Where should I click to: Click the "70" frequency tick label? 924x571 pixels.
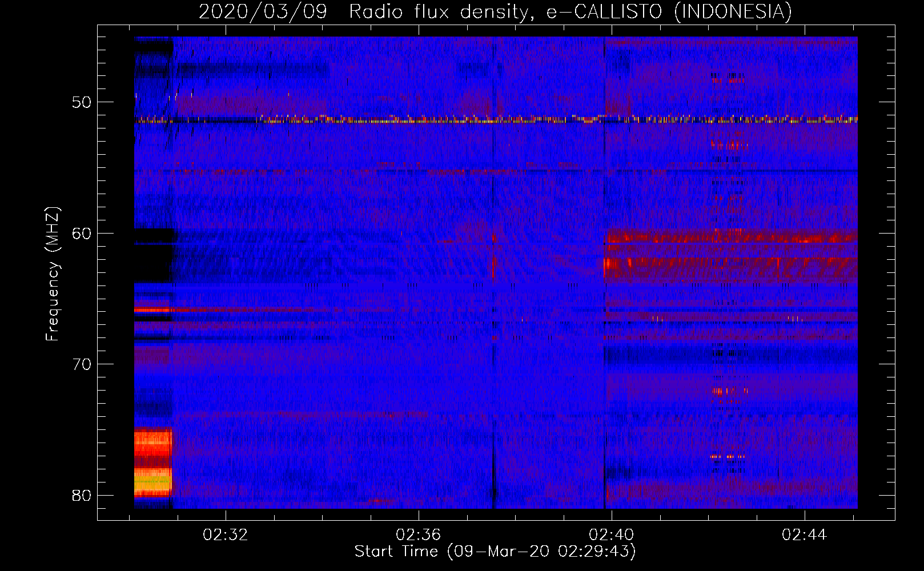[82, 364]
